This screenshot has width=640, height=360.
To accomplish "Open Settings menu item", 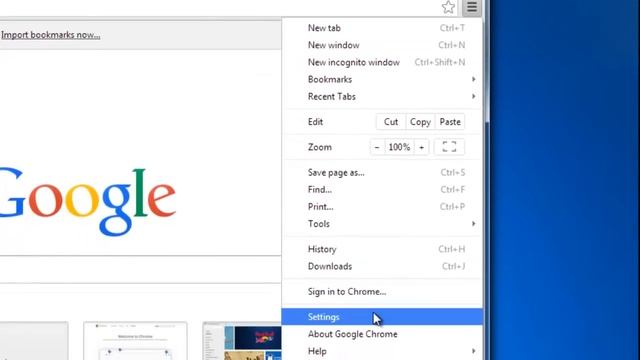I will coord(382,317).
